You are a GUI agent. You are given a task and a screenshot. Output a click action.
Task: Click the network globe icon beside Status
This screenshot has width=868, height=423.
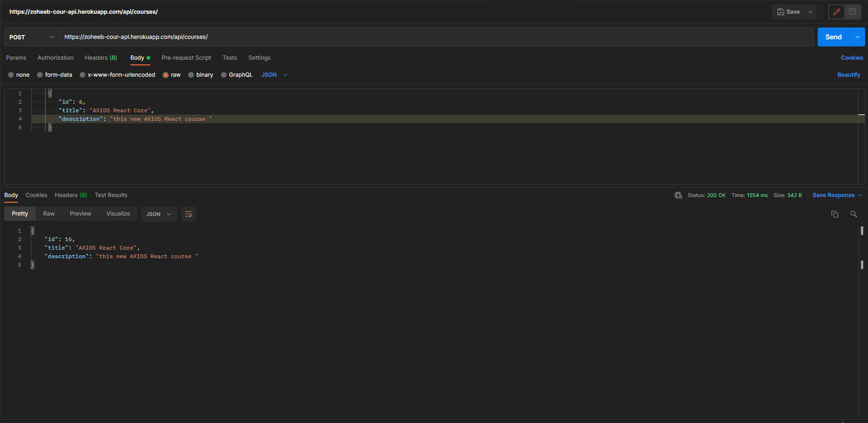(x=678, y=195)
